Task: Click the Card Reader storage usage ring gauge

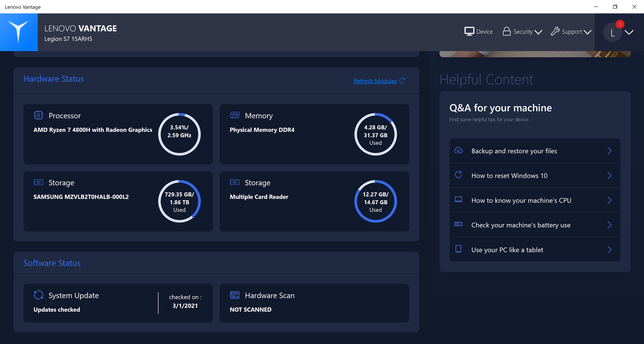Action: (x=375, y=201)
